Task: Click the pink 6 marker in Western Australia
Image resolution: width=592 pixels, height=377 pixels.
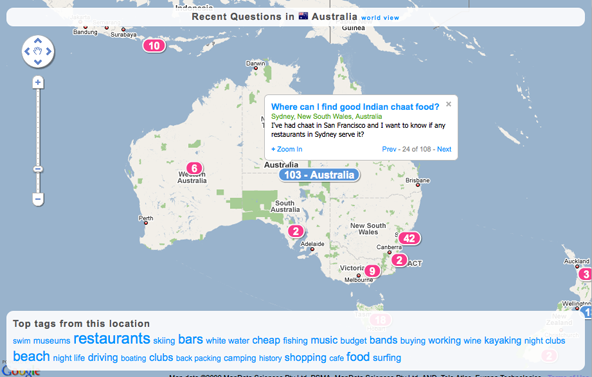Action: [x=194, y=168]
